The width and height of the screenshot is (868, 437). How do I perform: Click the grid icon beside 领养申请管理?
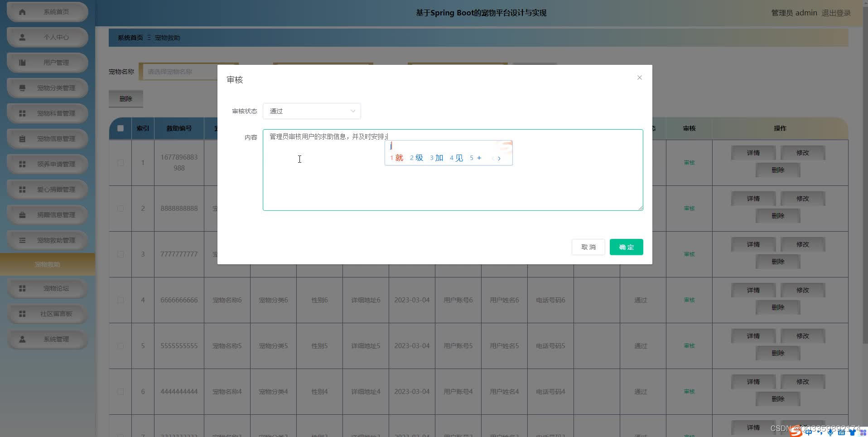22,164
